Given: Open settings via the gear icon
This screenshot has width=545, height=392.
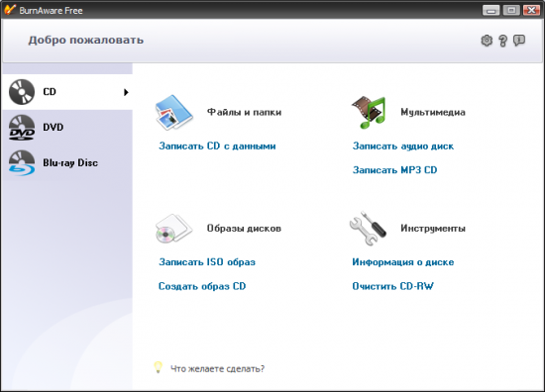Looking at the screenshot, I should coord(487,41).
